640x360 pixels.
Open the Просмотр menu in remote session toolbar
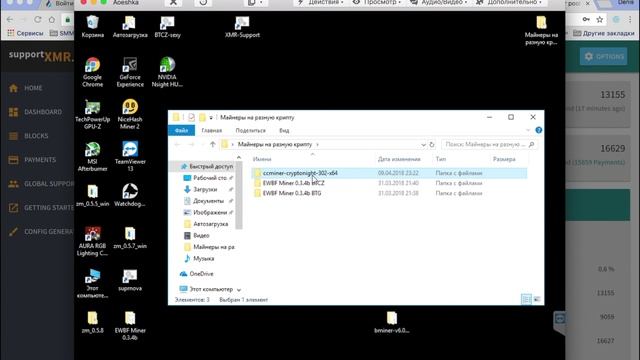coord(377,3)
